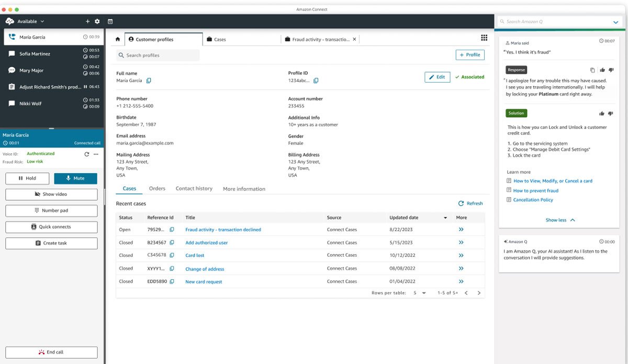Open the calendar icon in the top bar
The width and height of the screenshot is (628, 364).
tap(109, 21)
